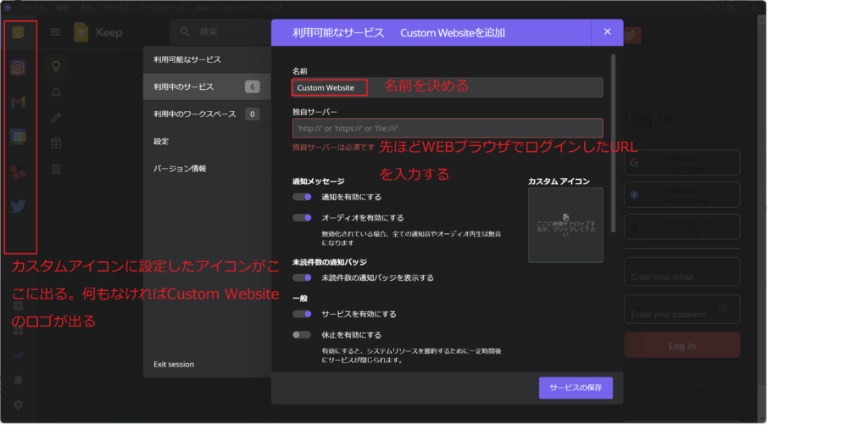Image resolution: width=868 pixels, height=442 pixels.
Task: Open the Todos double-check icon
Action: pos(19,355)
